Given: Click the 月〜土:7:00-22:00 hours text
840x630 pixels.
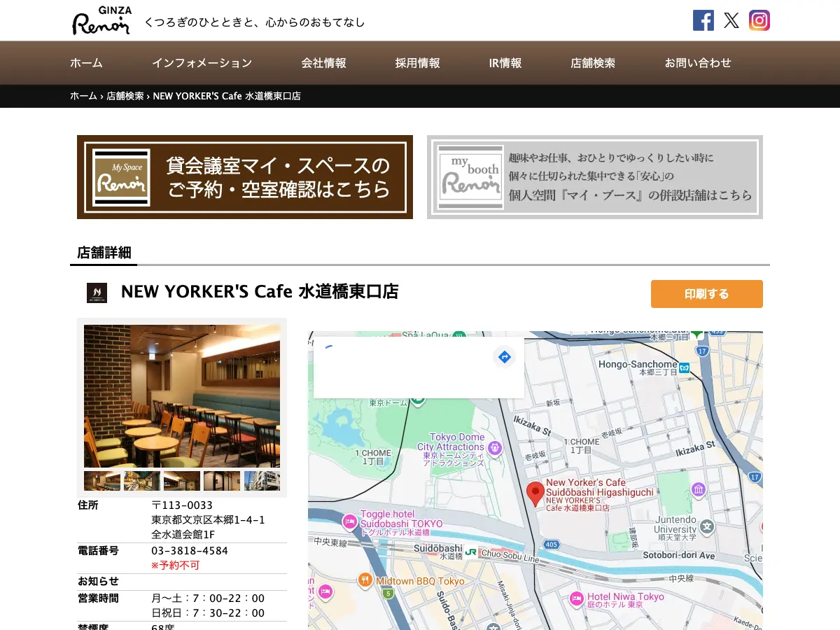Looking at the screenshot, I should coord(208,598).
